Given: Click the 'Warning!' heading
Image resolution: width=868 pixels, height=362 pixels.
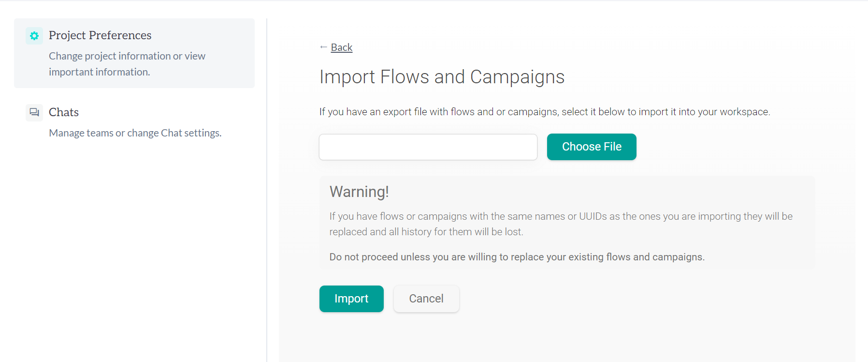Looking at the screenshot, I should pos(359,192).
